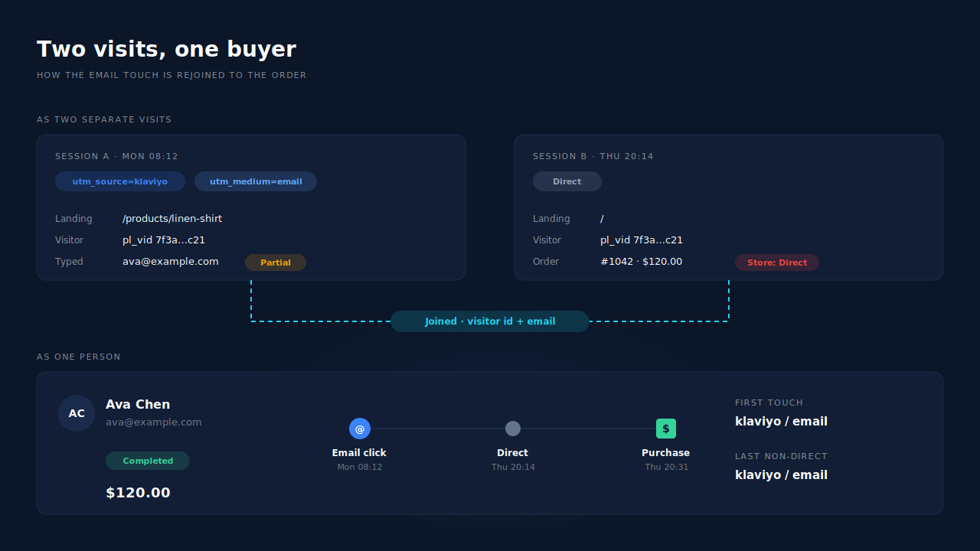Click the "Direct" label on the timeline
This screenshot has width=980, height=551.
pos(513,453)
